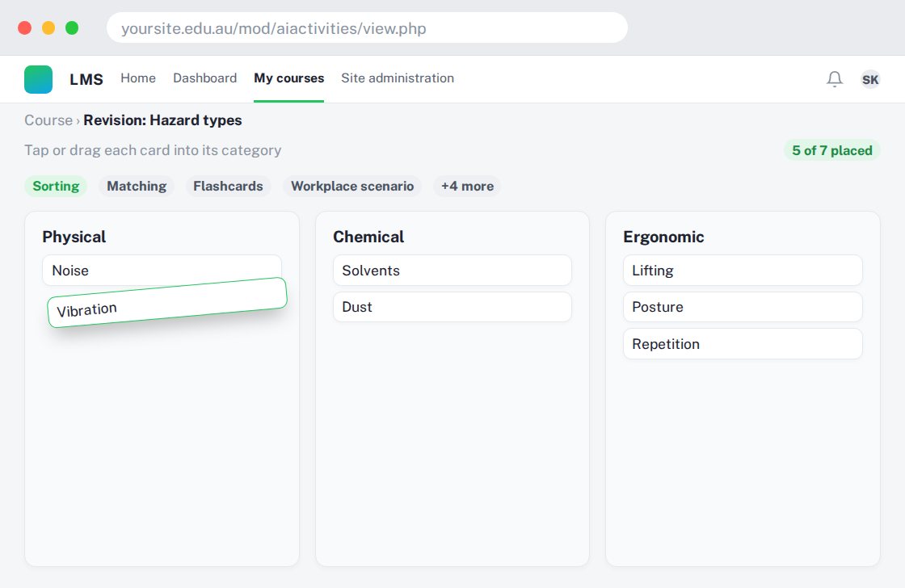Click the Chemical category heading
Viewport: 905px width, 588px height.
click(x=368, y=237)
